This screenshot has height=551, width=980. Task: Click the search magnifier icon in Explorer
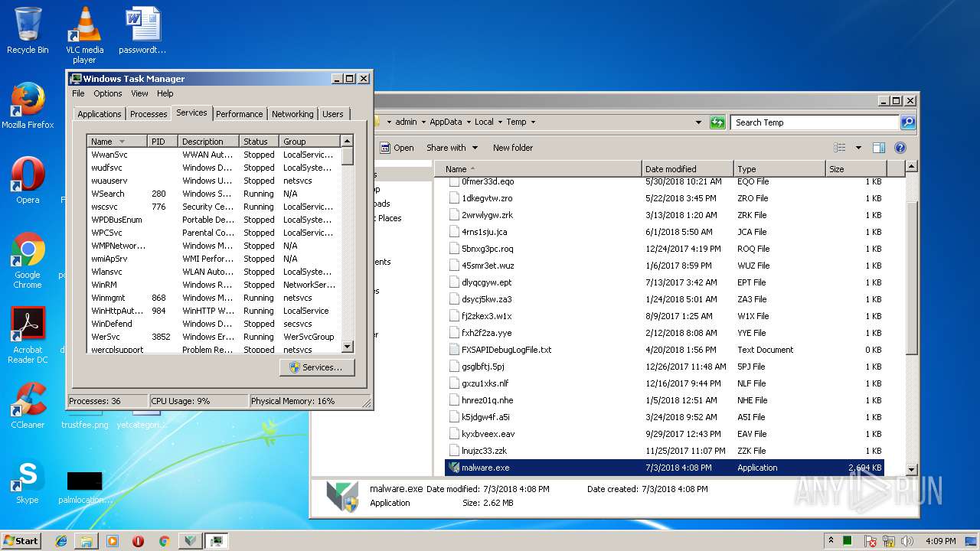pyautogui.click(x=908, y=122)
